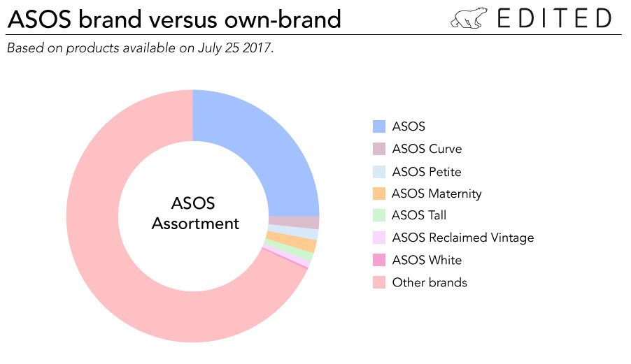The image size is (631, 364).
Task: Click the ASOS Curve legend label
Action: point(427,149)
